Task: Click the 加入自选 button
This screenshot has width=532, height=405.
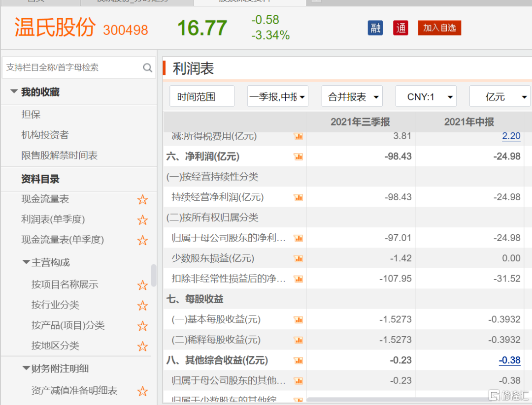Action: (439, 28)
